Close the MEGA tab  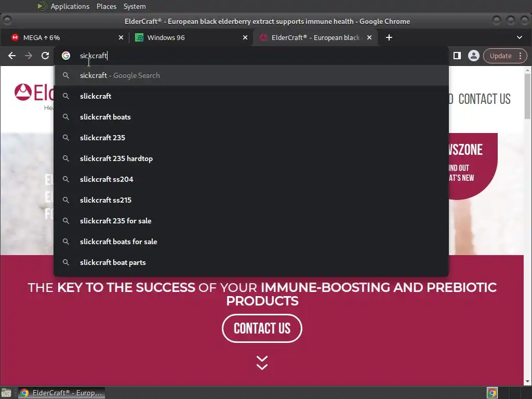point(121,37)
